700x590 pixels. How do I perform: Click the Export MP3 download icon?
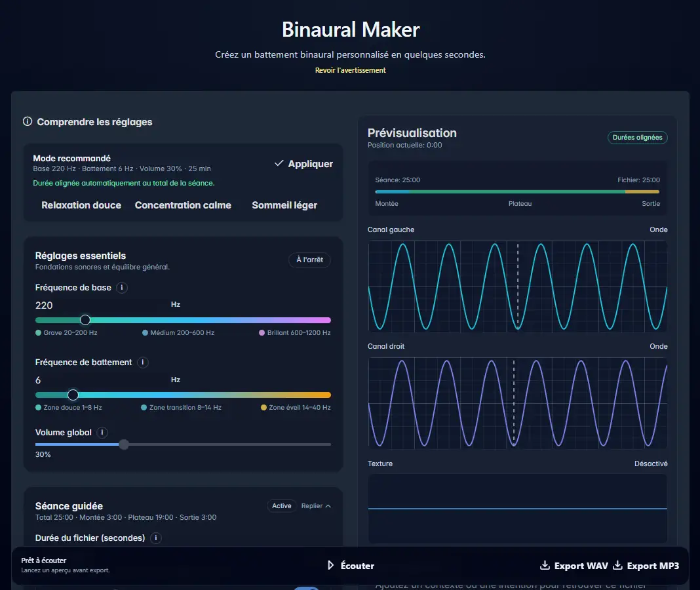(x=617, y=566)
